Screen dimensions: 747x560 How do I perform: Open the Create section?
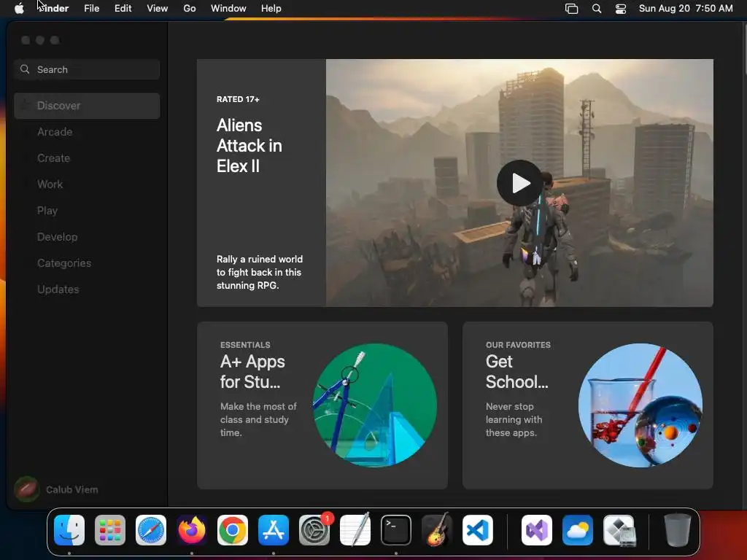53,158
